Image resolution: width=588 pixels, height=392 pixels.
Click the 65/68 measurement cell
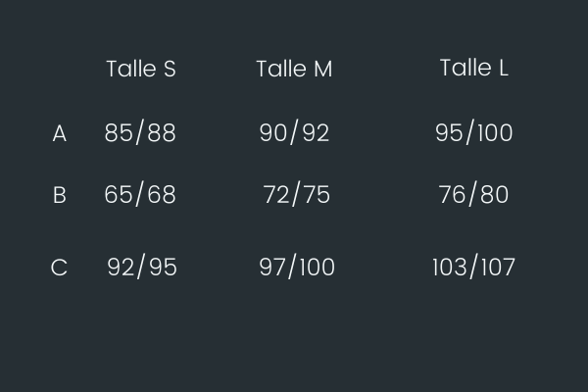click(140, 194)
